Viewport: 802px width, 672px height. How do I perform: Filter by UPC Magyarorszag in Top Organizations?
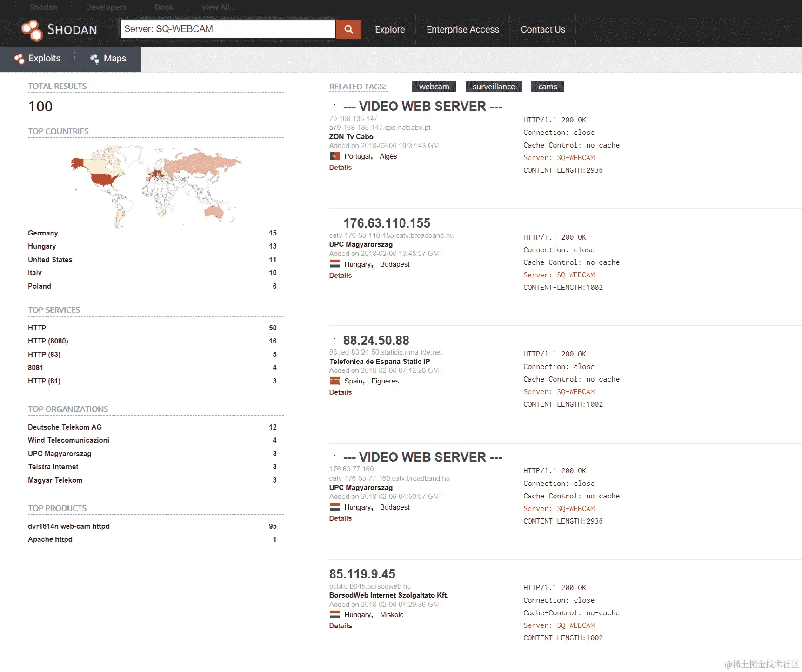(x=60, y=454)
